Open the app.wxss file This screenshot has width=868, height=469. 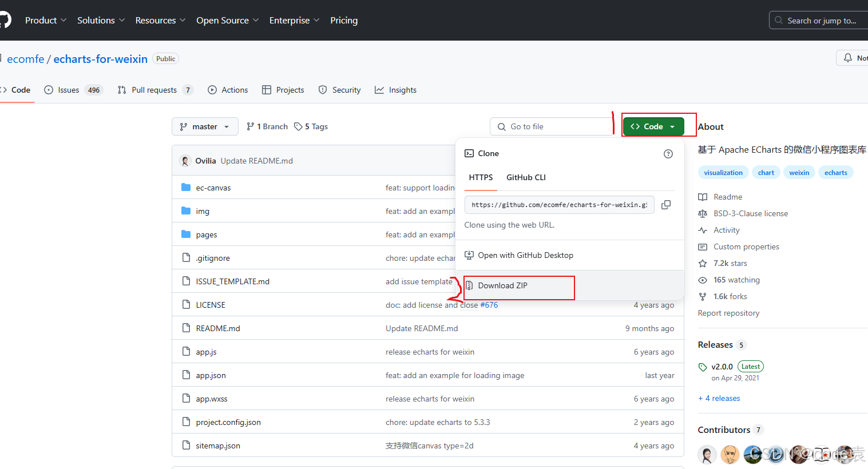tap(212, 399)
